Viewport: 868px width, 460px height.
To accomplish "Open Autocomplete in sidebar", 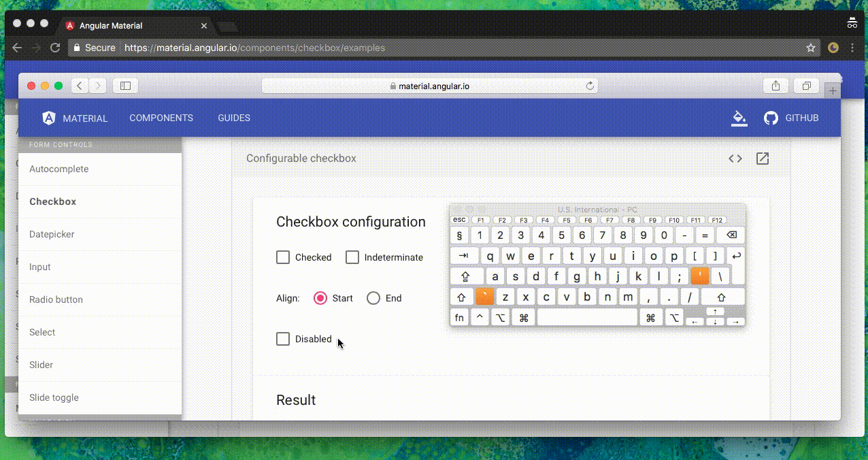I will point(100,169).
